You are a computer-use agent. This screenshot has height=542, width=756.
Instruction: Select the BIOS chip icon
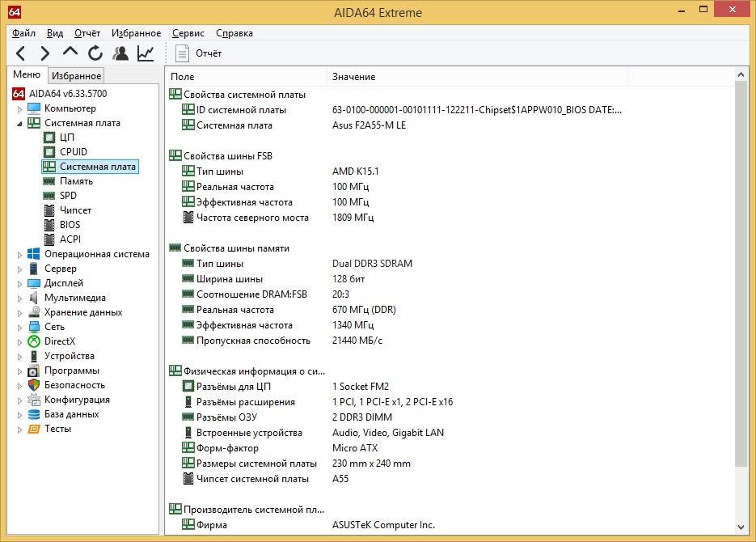49,225
